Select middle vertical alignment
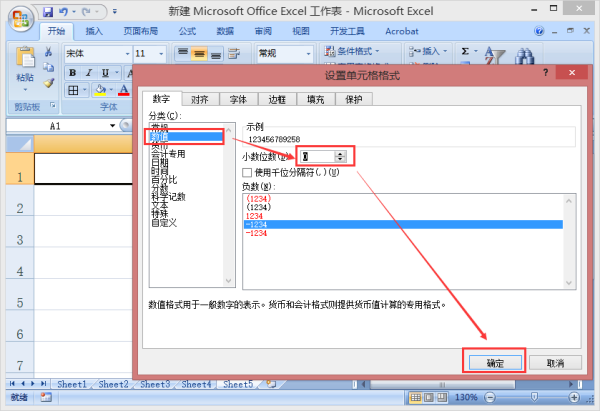600x411 pixels. pyautogui.click(x=199, y=54)
